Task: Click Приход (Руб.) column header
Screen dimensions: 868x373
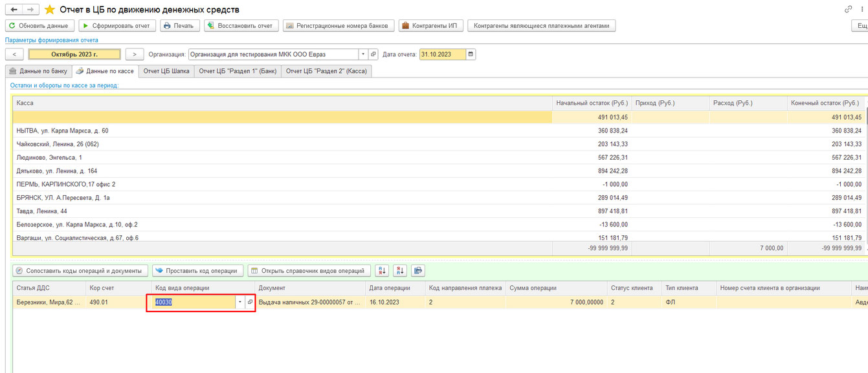Action: point(670,103)
